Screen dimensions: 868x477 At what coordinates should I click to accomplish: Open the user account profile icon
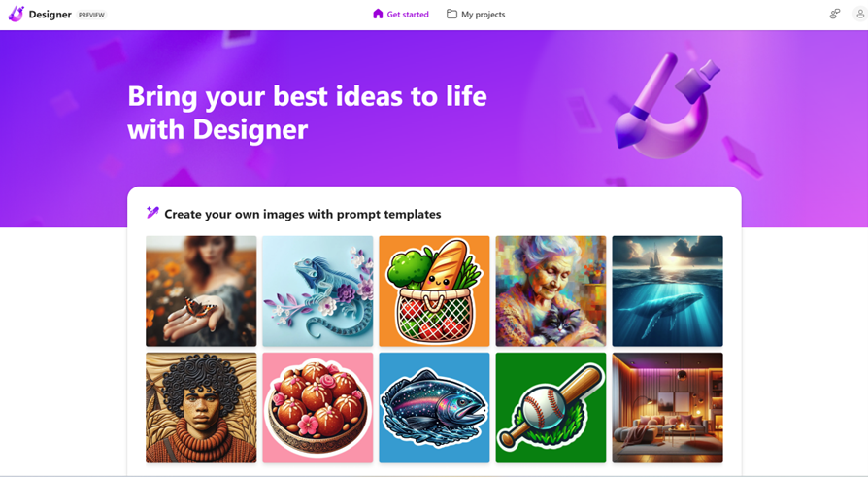tap(859, 14)
